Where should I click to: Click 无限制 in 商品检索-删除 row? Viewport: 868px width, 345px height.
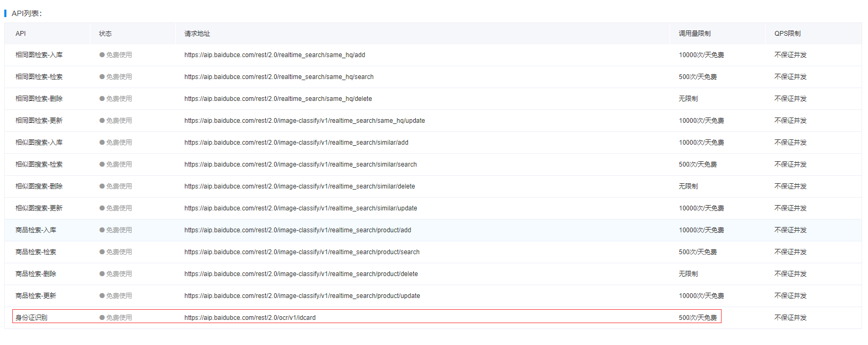(688, 274)
